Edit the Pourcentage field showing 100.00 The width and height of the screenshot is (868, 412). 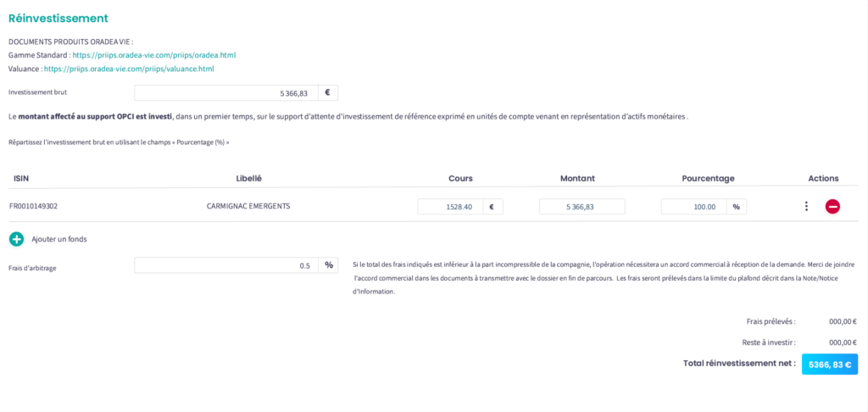pyautogui.click(x=693, y=206)
